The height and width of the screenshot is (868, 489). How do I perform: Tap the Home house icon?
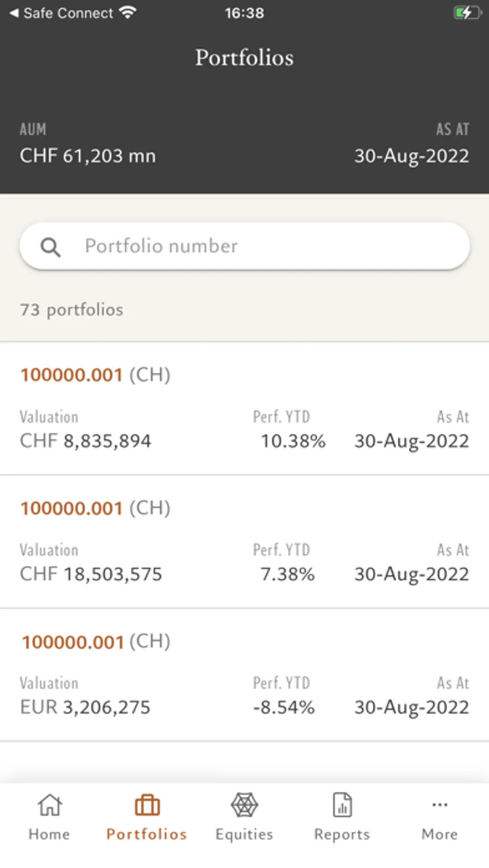click(x=49, y=805)
